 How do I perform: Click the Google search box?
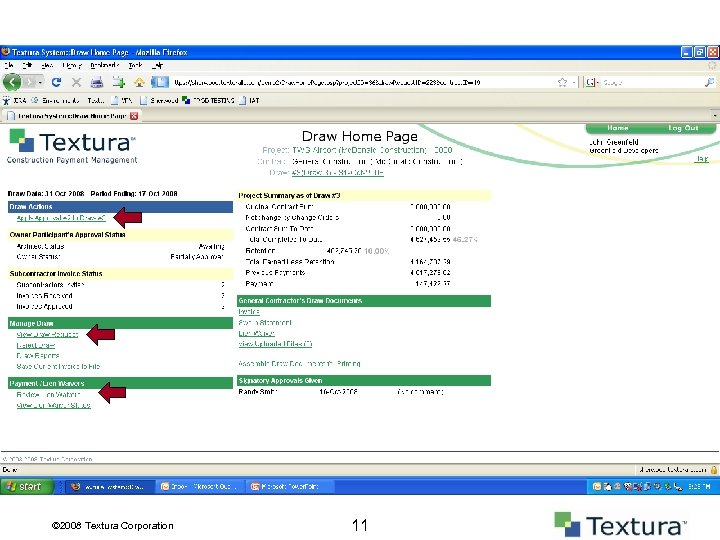651,83
